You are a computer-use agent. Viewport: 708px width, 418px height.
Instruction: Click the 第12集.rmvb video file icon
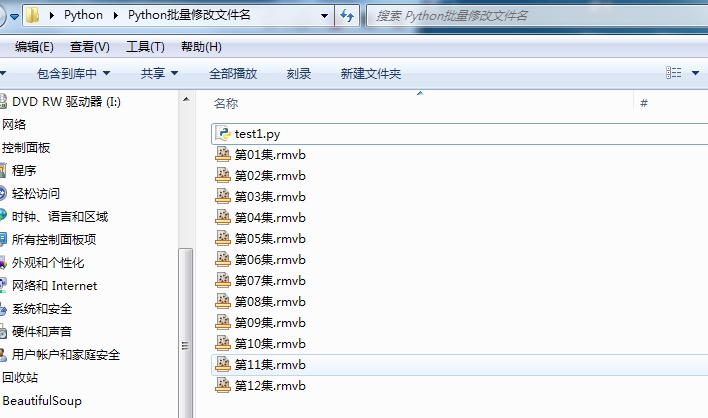pos(223,385)
